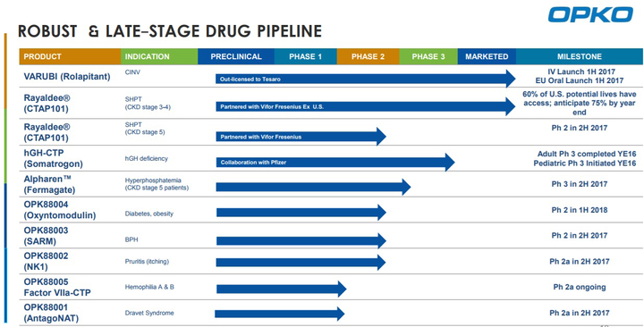The height and width of the screenshot is (327, 644).
Task: Click AntagoNAT milestone Ph 2a in 2H 2017
Action: point(580,313)
